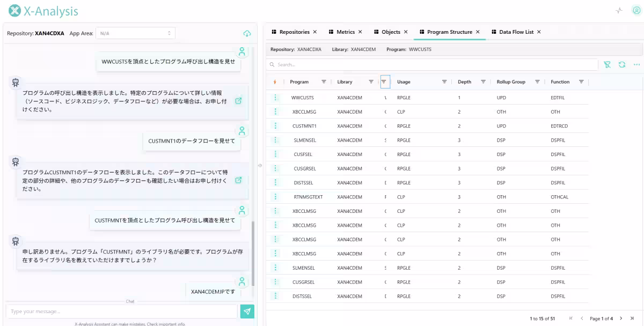644x326 pixels.
Task: Click the refresh grid icon
Action: click(x=621, y=64)
